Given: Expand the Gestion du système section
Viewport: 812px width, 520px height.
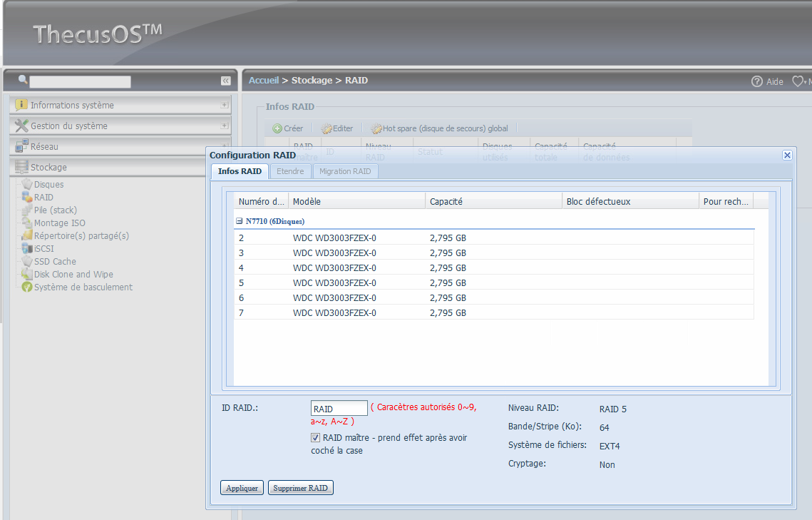Looking at the screenshot, I should pos(225,126).
